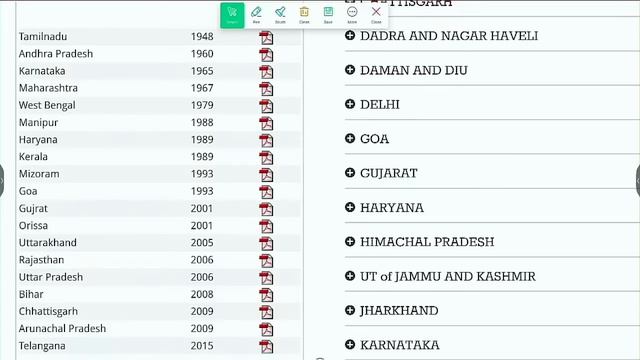Click the Andhra Pradesh state name
The image size is (640, 360).
56,53
